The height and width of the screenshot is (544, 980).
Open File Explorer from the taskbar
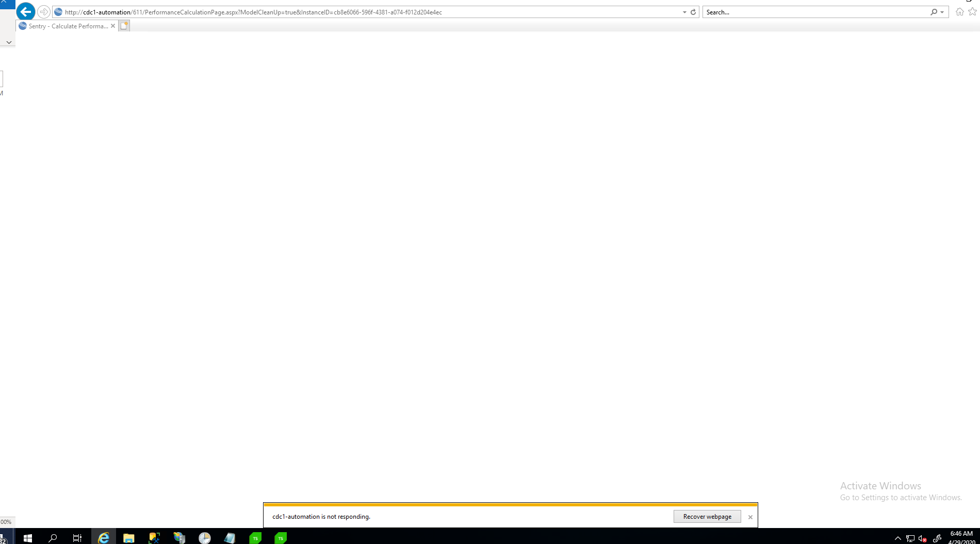[x=128, y=538]
